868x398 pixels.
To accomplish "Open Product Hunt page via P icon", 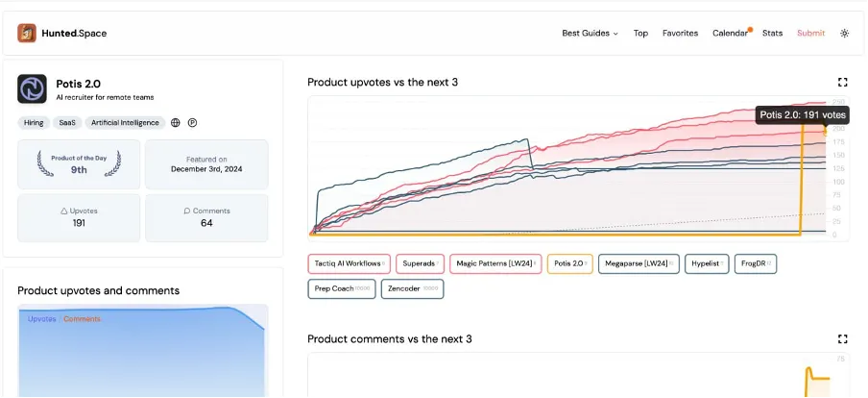I will click(192, 123).
